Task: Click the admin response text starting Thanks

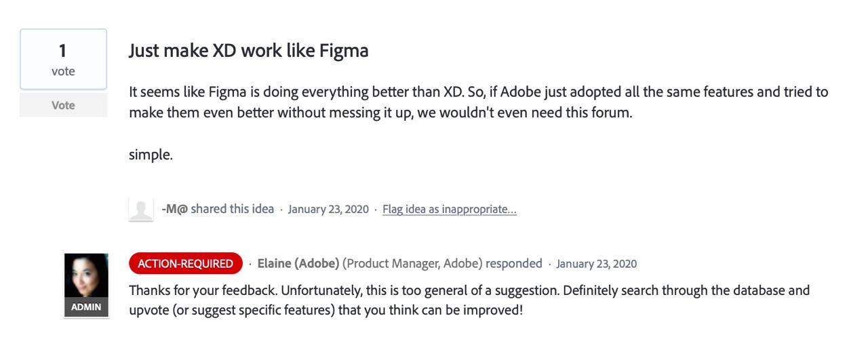Action: pos(468,300)
